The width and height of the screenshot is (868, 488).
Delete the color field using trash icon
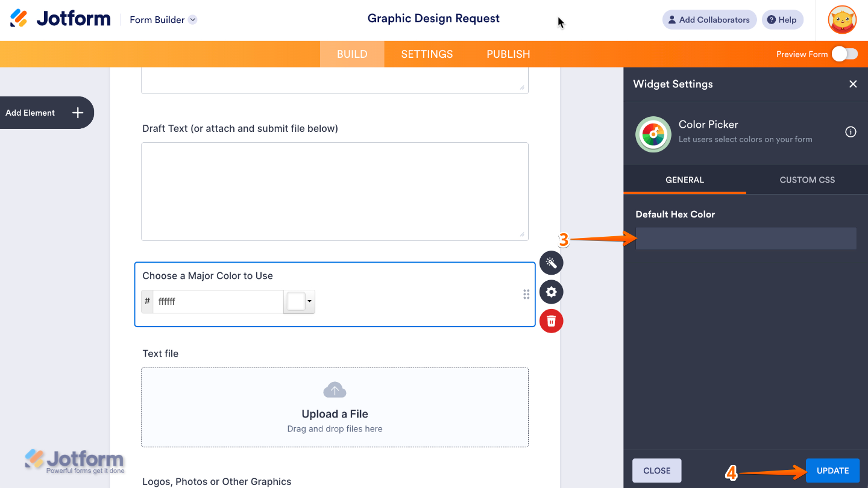551,321
